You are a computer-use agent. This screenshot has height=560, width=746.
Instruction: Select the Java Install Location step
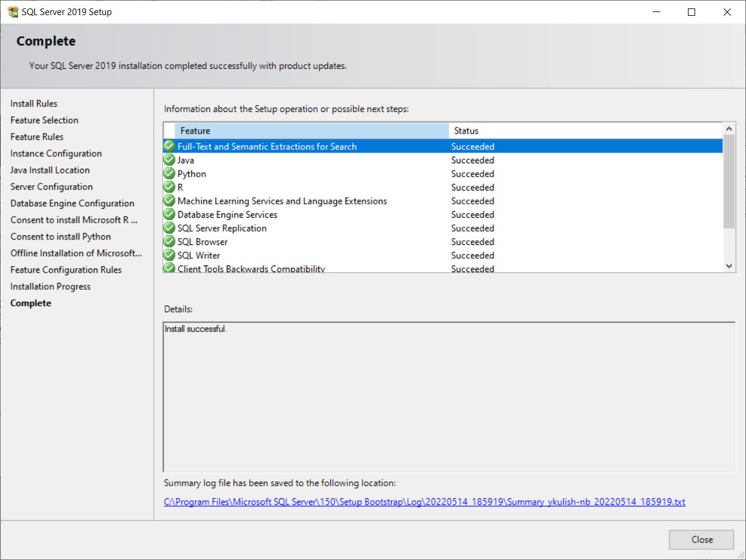pyautogui.click(x=50, y=170)
